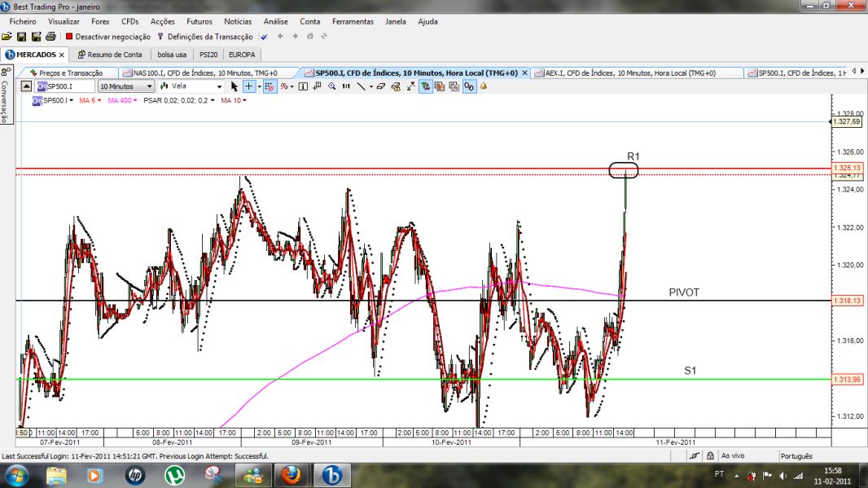868x488 pixels.
Task: Click the chart info 'i' icon
Action: coord(303,86)
